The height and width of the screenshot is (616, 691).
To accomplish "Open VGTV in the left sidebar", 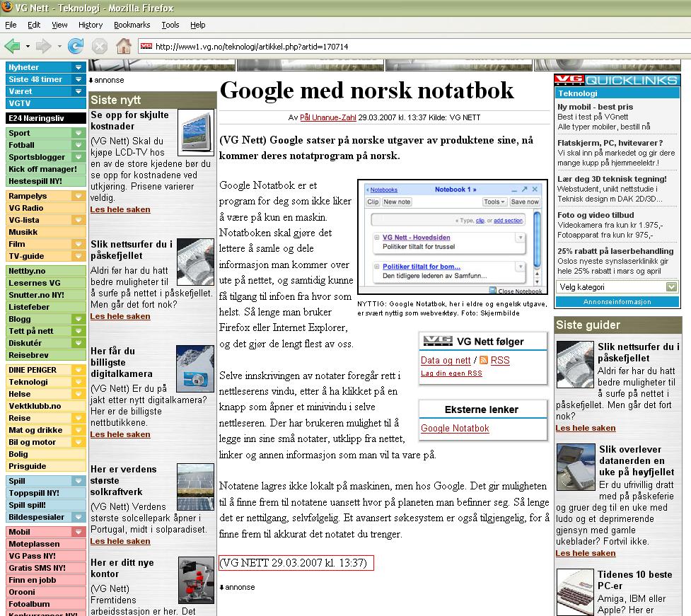I will click(46, 103).
